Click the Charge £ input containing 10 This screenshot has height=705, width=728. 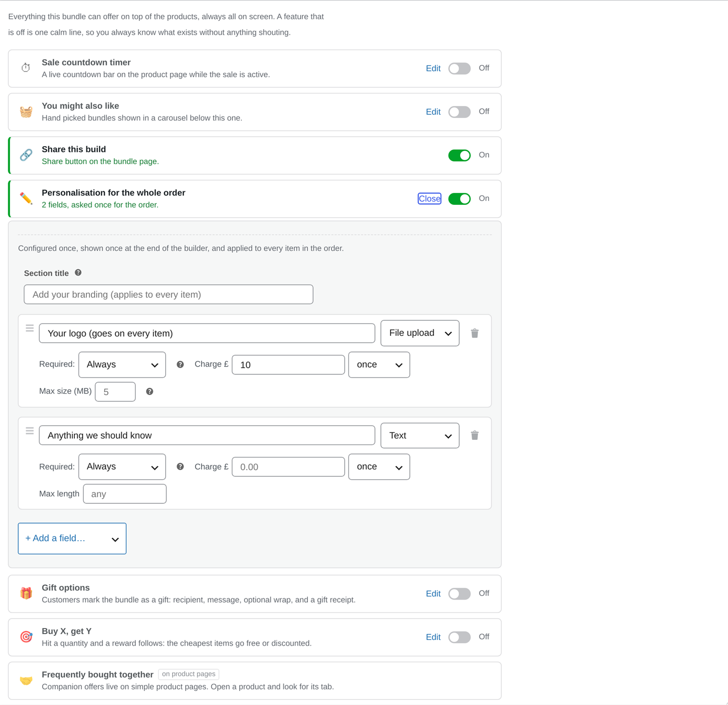(x=288, y=364)
